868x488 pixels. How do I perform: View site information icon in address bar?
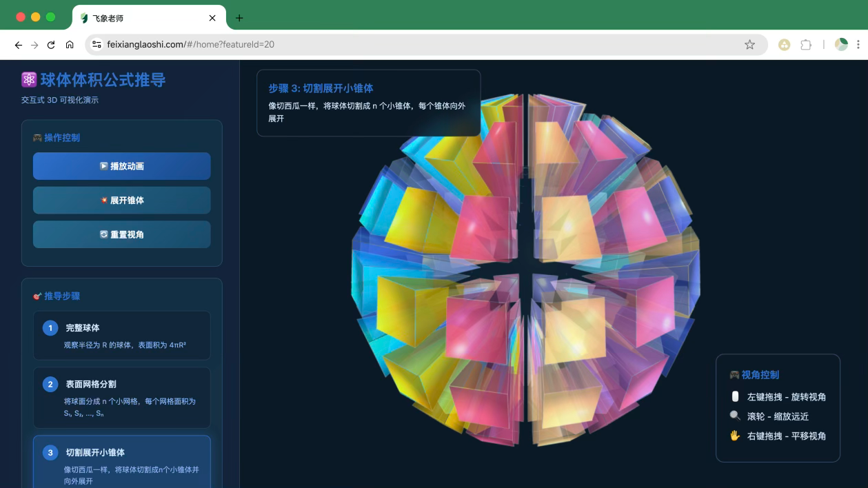point(97,45)
